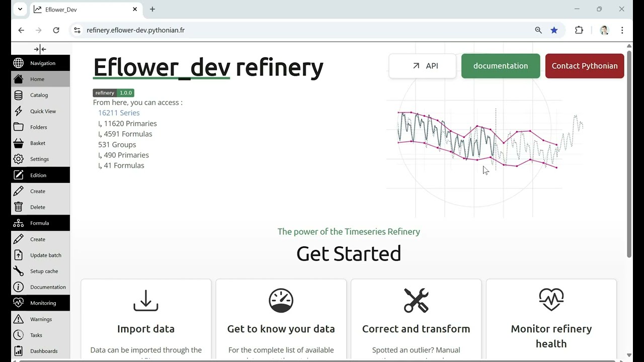Click the Eflower_dev refinery heading
This screenshot has width=644, height=362.
(208, 67)
